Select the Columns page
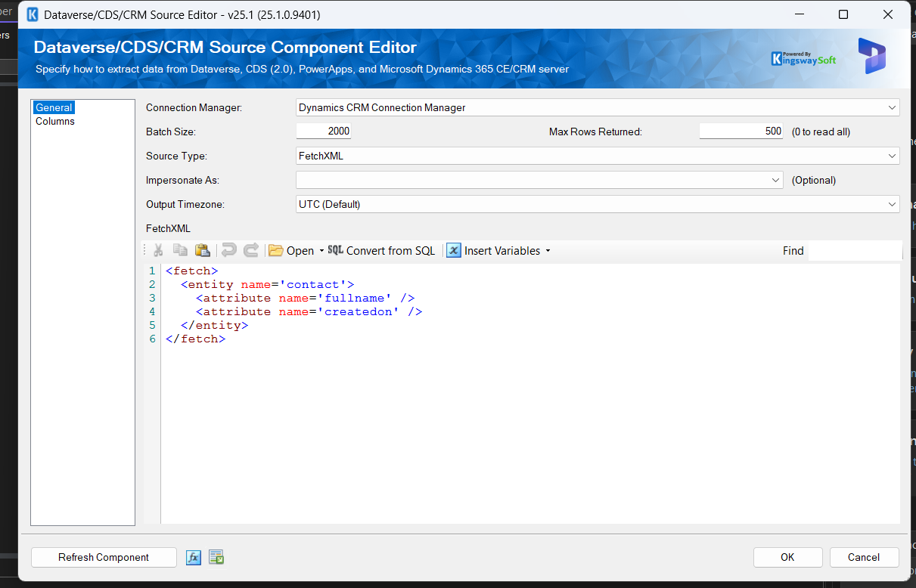The image size is (916, 588). (x=55, y=121)
